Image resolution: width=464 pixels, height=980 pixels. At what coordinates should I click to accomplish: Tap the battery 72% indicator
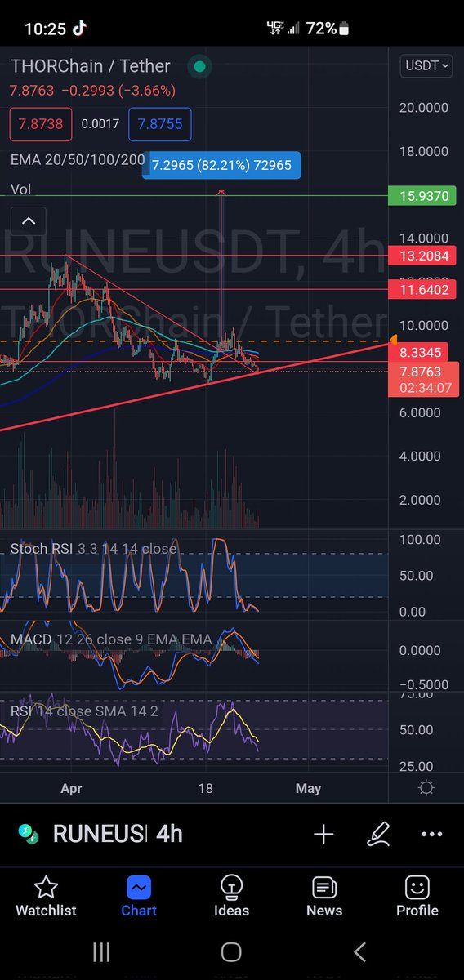(x=328, y=29)
